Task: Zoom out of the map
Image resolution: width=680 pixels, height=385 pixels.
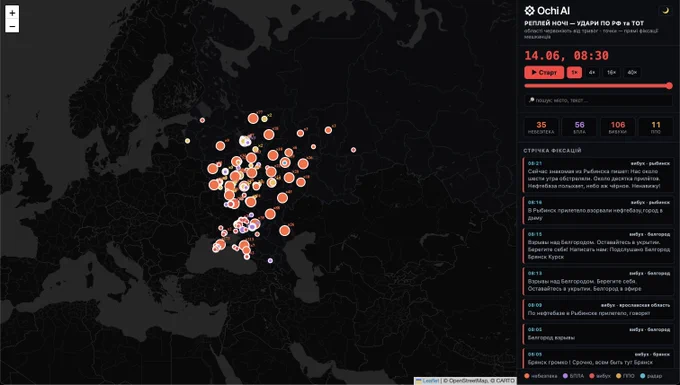Action: point(12,26)
